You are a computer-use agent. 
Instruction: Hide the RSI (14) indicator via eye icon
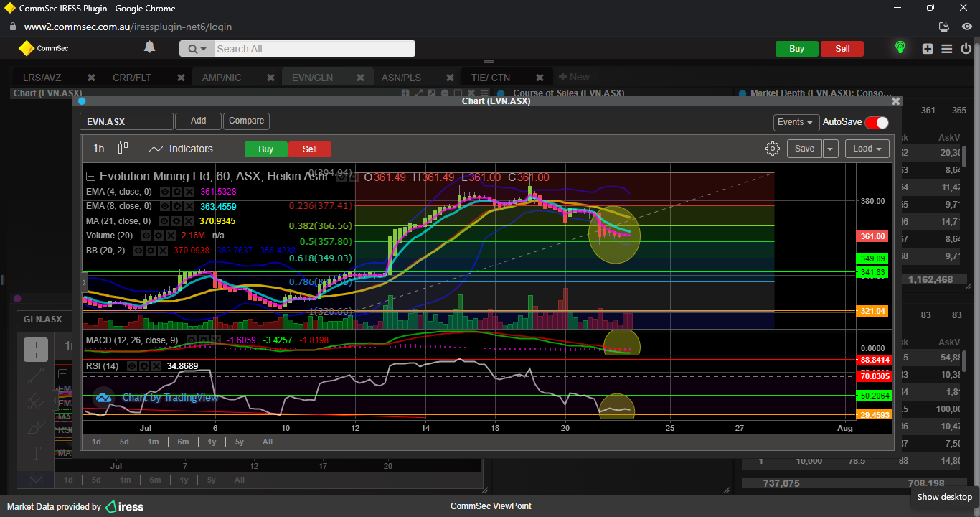click(132, 366)
